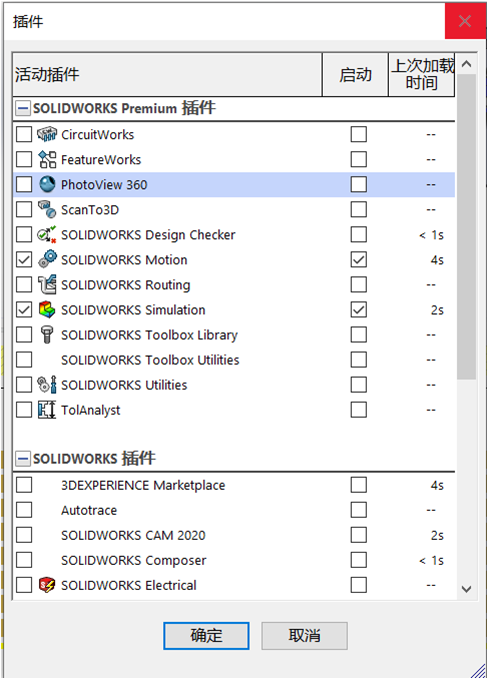Click the ScanTo3D plugin icon
The height and width of the screenshot is (679, 488).
pyautogui.click(x=47, y=210)
